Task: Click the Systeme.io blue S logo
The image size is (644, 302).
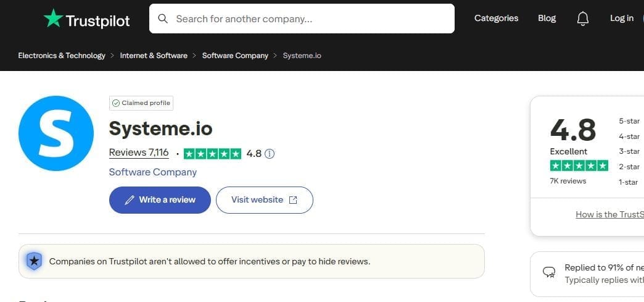Action: [x=56, y=133]
